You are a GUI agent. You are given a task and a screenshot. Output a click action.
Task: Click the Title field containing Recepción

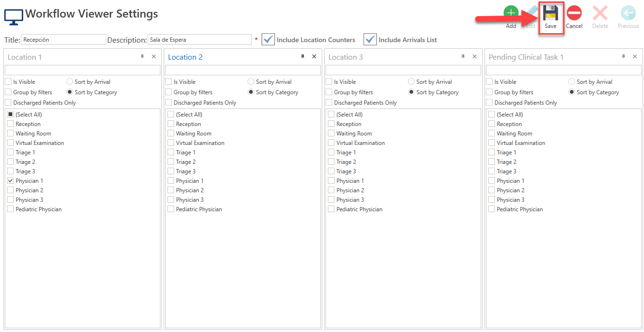click(63, 39)
